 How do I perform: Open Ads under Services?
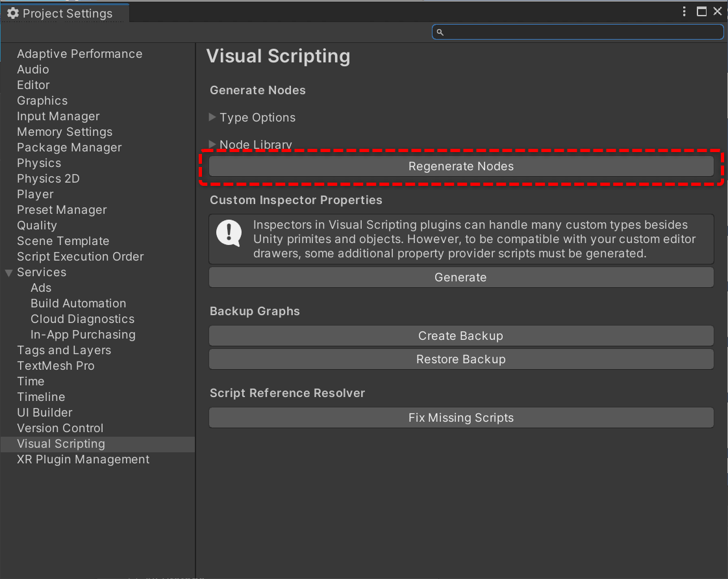point(41,288)
